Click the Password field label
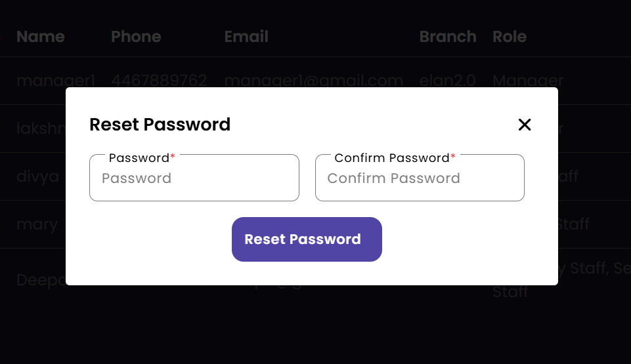This screenshot has height=364, width=631. [x=139, y=158]
